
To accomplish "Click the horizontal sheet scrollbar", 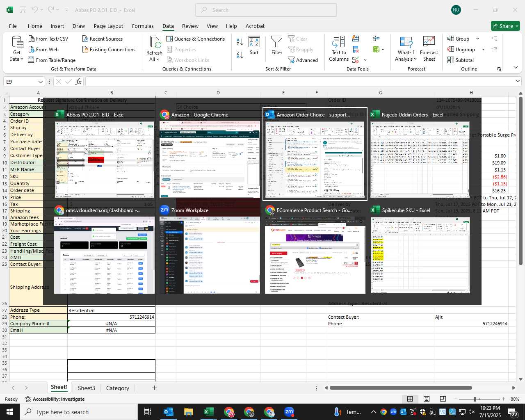I will pyautogui.click(x=401, y=388).
